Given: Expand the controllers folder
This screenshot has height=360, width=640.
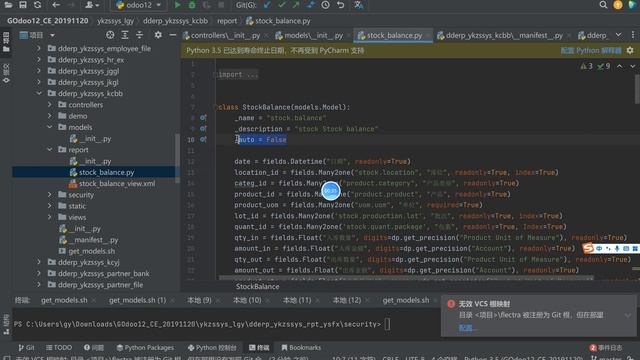Looking at the screenshot, I should 50,105.
